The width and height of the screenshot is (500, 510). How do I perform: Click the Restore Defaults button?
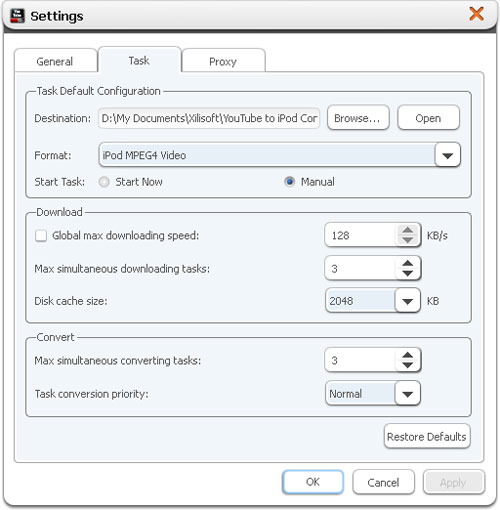click(x=427, y=436)
